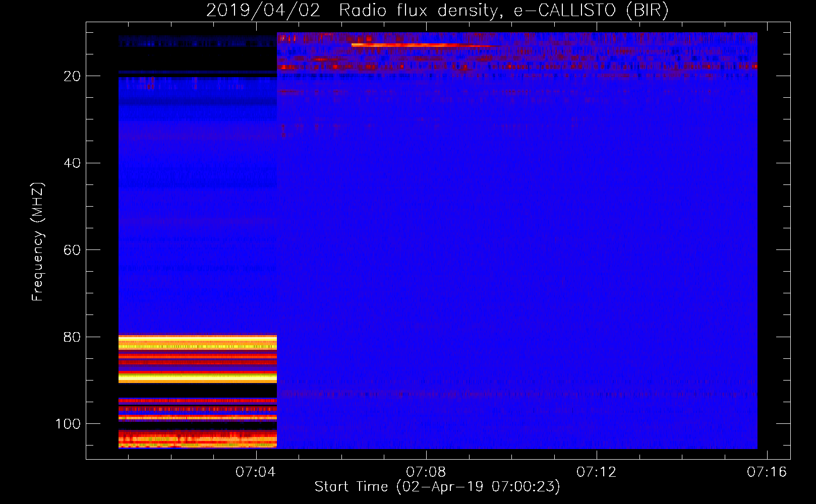Click the frequency tick label '20'
This screenshot has width=816, height=504.
[72, 76]
